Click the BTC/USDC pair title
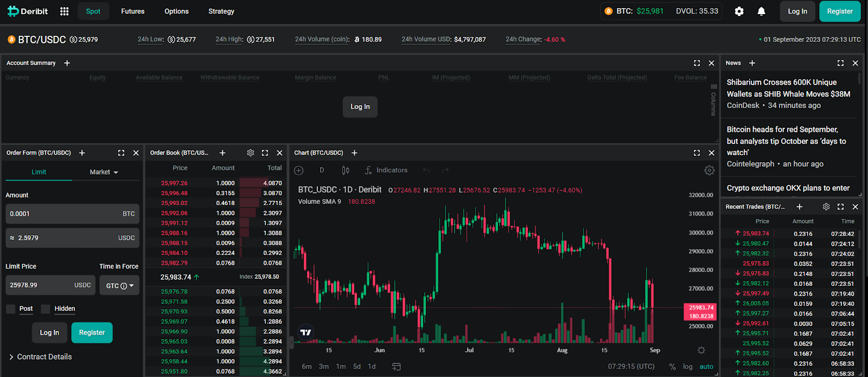 tap(42, 40)
